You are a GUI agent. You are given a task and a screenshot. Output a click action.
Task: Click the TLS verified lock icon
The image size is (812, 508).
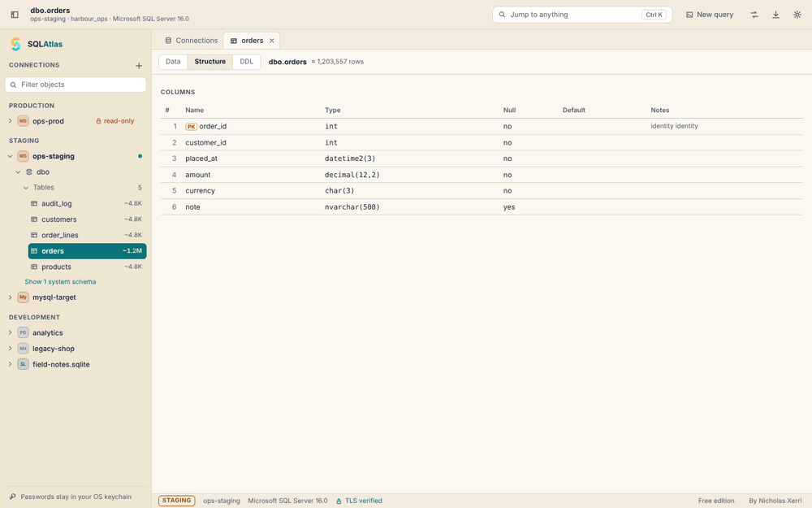pos(339,501)
